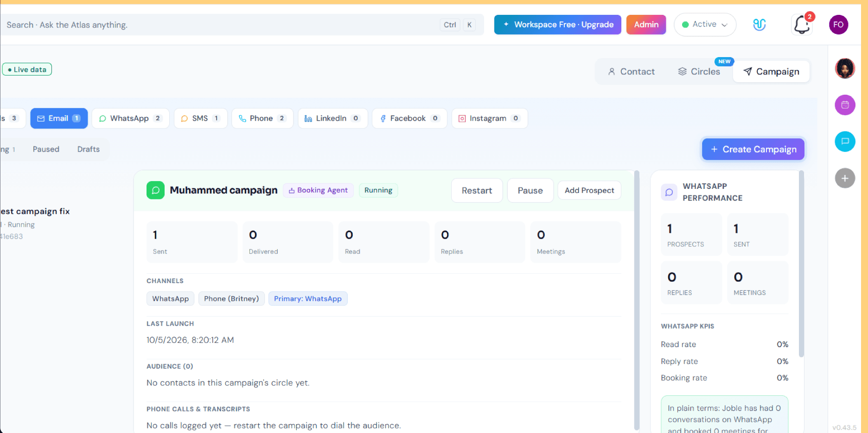Click the Booking Agent badge

coord(318,190)
